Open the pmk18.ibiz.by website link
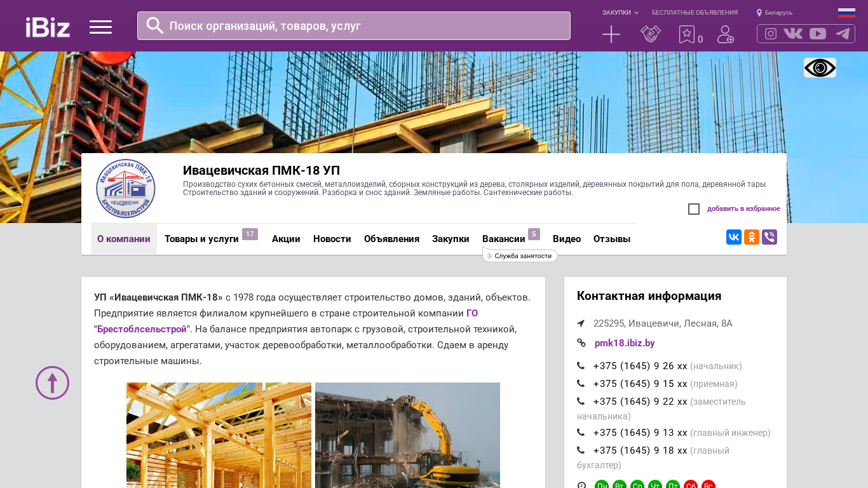This screenshot has width=868, height=488. coord(625,343)
